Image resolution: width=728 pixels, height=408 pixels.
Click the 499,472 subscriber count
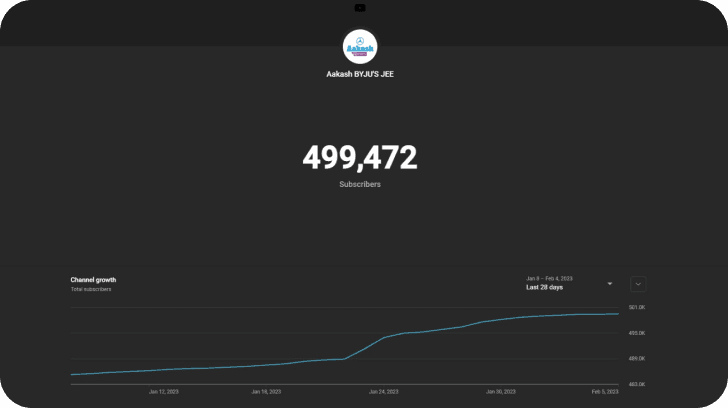360,157
